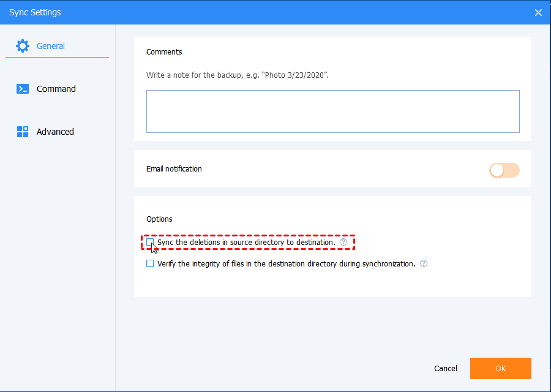Close the Sync Settings dialog with the X
This screenshot has width=551, height=392.
[538, 12]
